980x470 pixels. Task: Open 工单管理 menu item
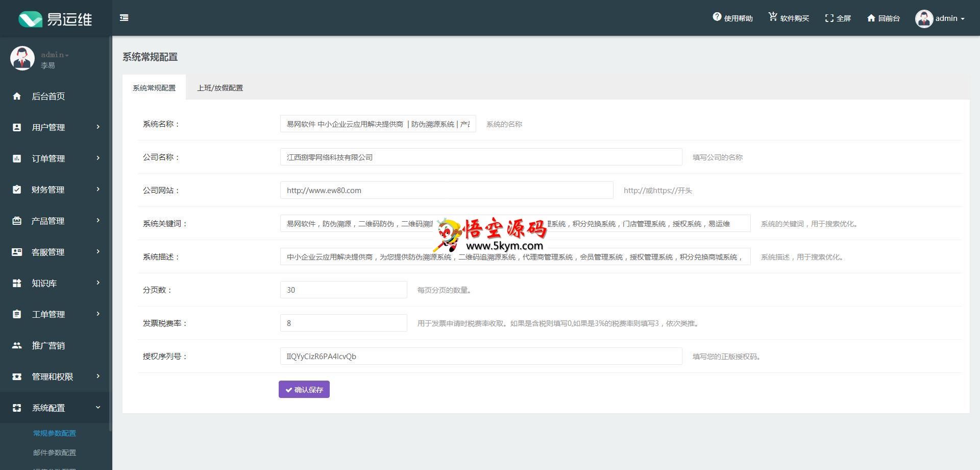[55, 314]
